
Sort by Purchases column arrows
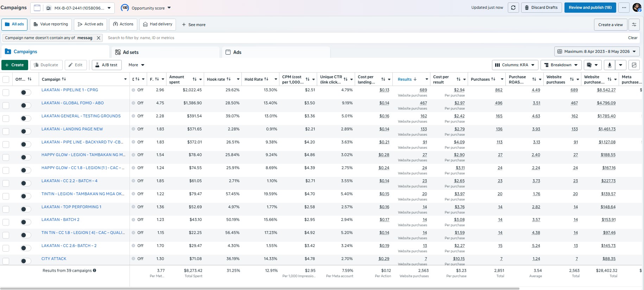[493, 79]
